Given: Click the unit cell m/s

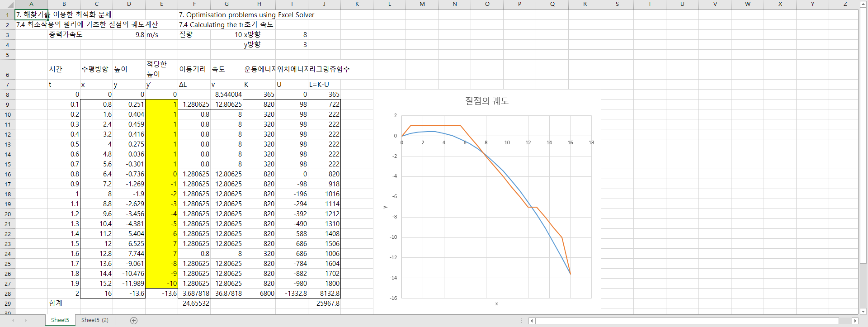Looking at the screenshot, I should tap(161, 35).
